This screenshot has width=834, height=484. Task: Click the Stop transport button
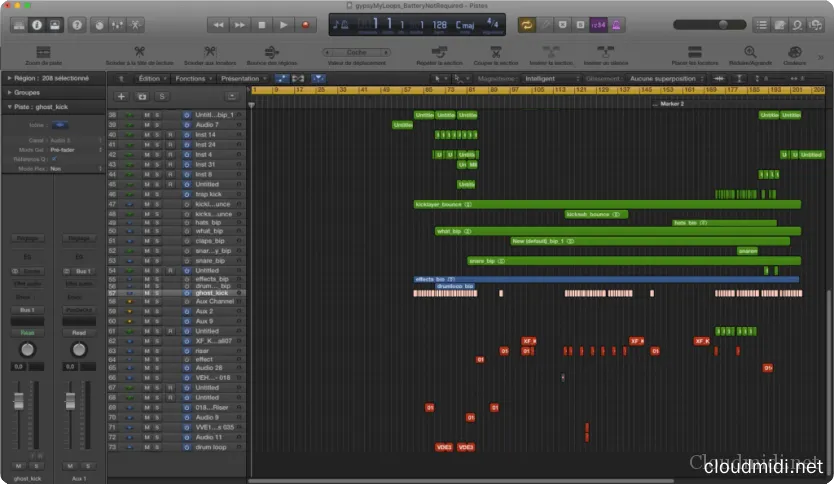point(263,24)
